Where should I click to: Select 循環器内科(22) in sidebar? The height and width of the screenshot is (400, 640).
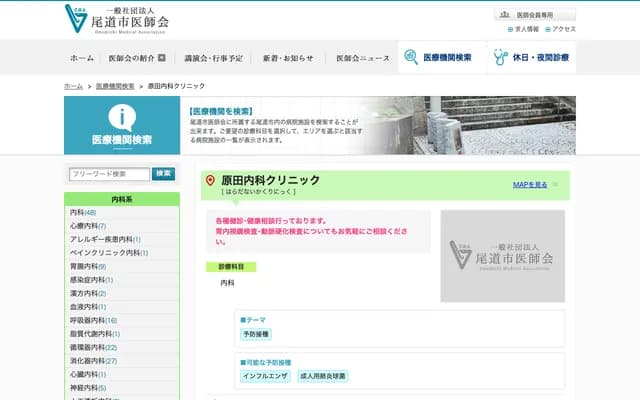93,347
